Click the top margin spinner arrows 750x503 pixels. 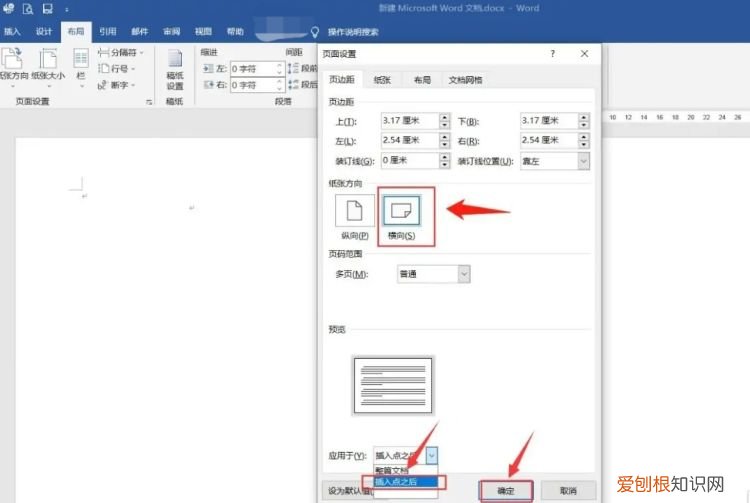[444, 120]
